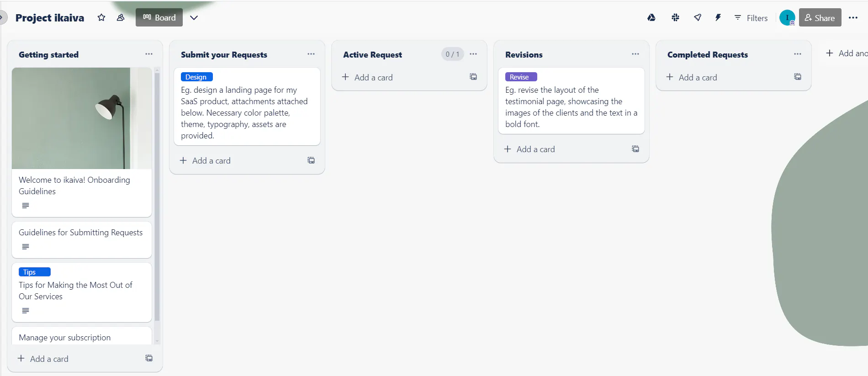Click description icon on Guidelines for Submitting Requests card
Screen dimensions: 868x376
[x=26, y=247]
